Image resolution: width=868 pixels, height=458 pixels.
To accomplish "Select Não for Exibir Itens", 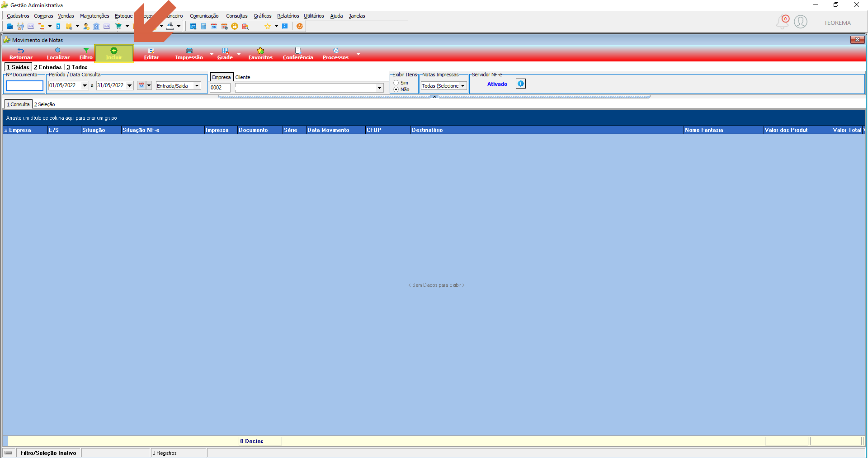I will pos(396,89).
